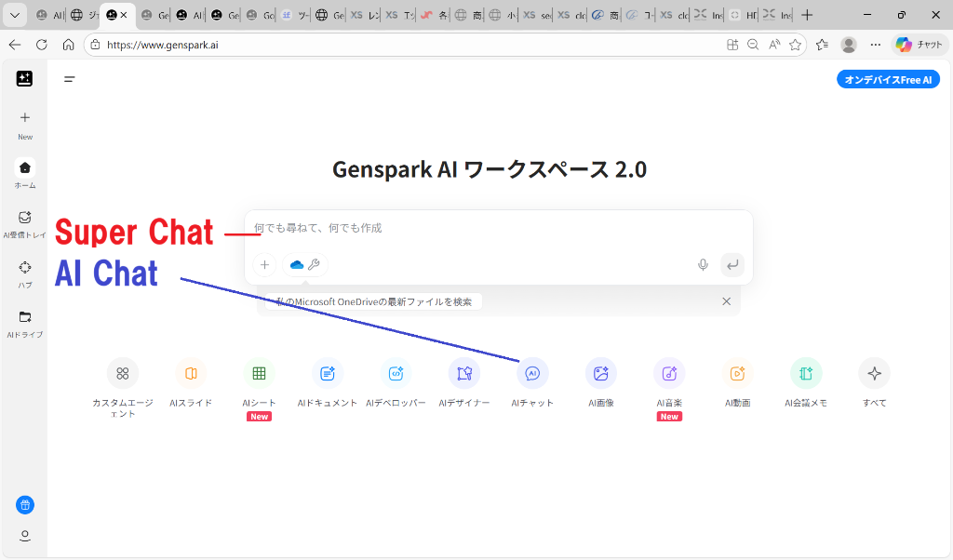The width and height of the screenshot is (953, 560).
Task: Open the AIスライド tool
Action: (x=190, y=373)
